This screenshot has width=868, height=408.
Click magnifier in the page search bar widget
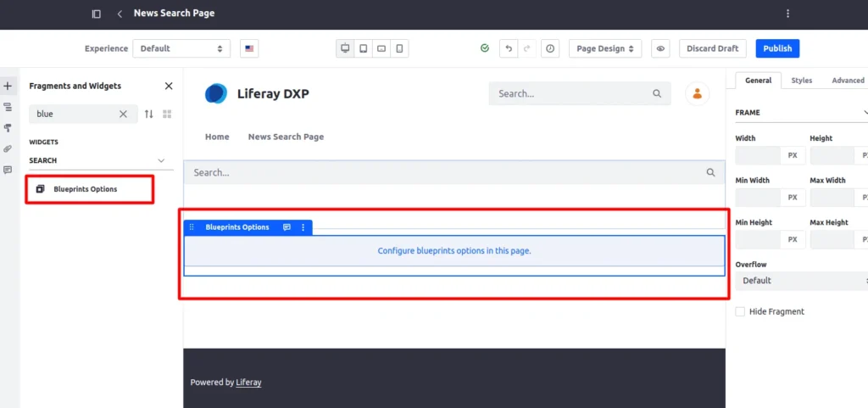pyautogui.click(x=711, y=173)
